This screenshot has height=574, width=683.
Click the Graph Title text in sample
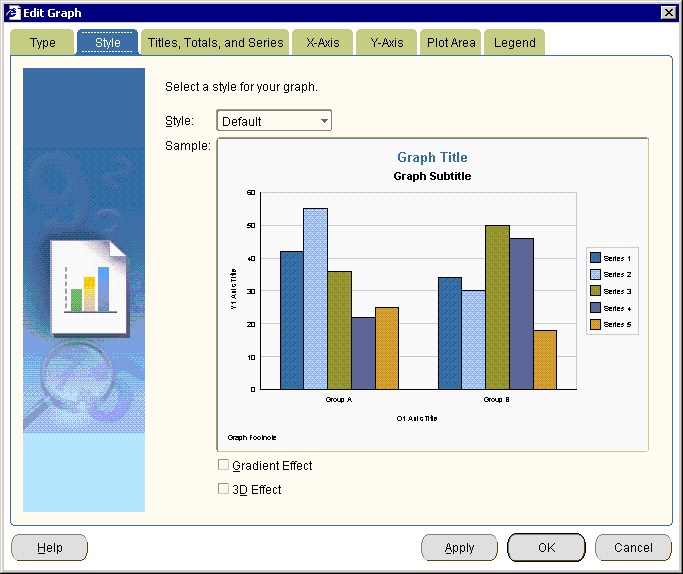pyautogui.click(x=432, y=157)
